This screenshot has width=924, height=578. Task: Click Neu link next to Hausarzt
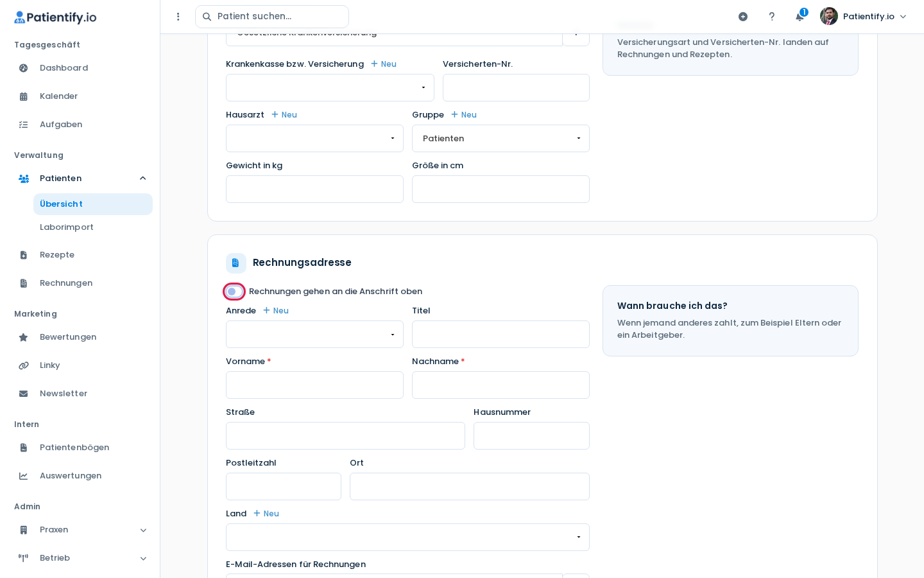[284, 115]
